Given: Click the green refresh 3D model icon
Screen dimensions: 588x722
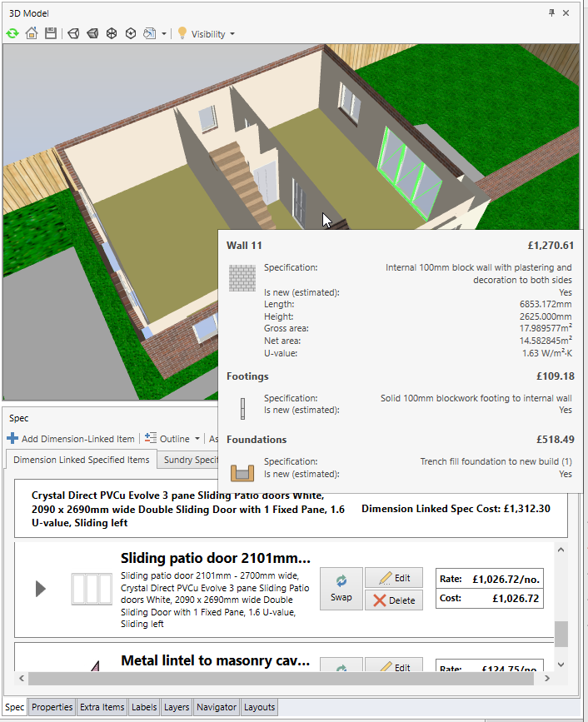Looking at the screenshot, I should [x=12, y=33].
